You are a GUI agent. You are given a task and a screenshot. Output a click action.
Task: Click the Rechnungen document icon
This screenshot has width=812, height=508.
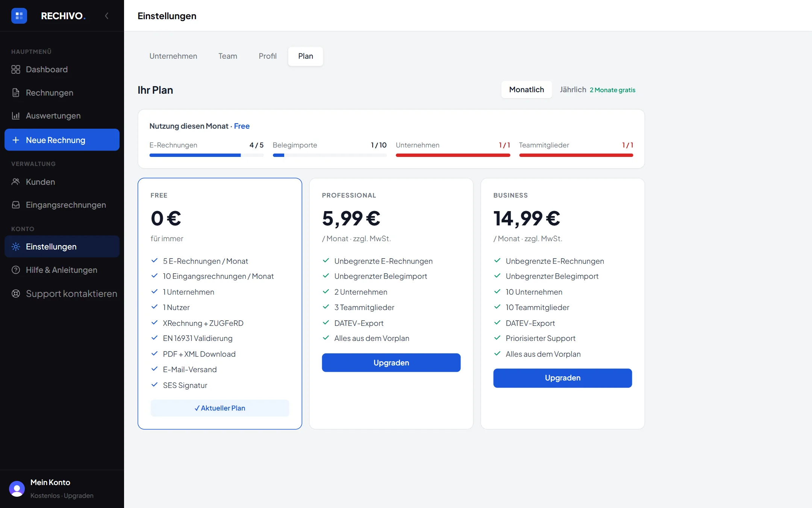(x=16, y=93)
